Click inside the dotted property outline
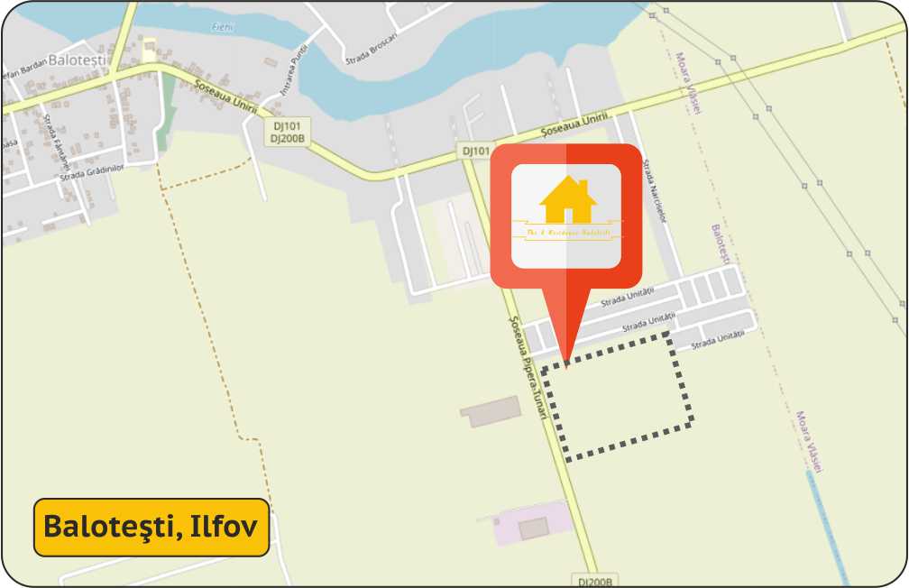909x588 pixels. click(618, 400)
